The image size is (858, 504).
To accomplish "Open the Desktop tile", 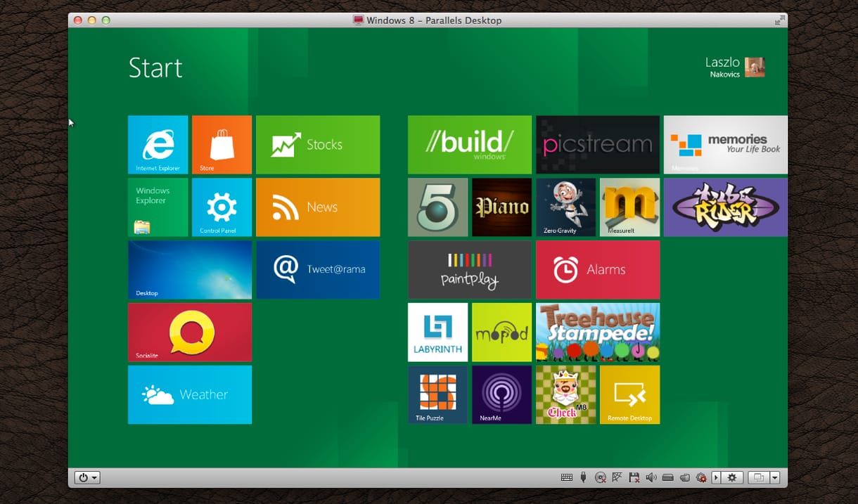I will pyautogui.click(x=190, y=270).
